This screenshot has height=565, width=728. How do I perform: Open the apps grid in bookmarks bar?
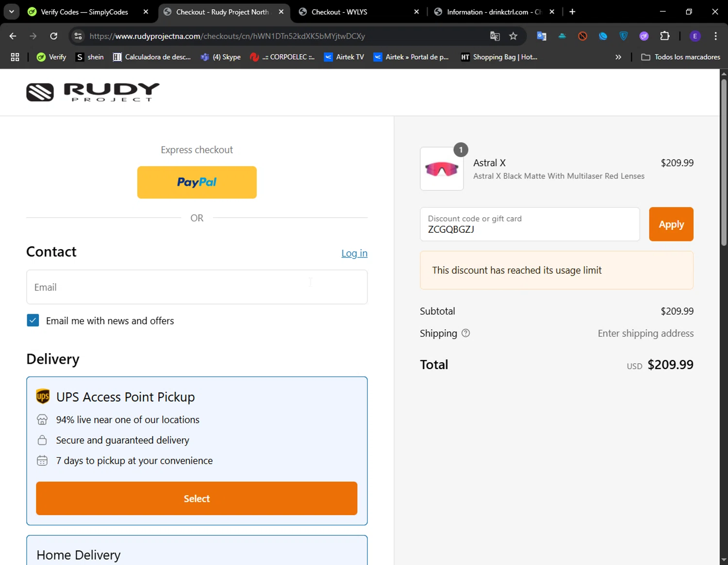tap(15, 57)
